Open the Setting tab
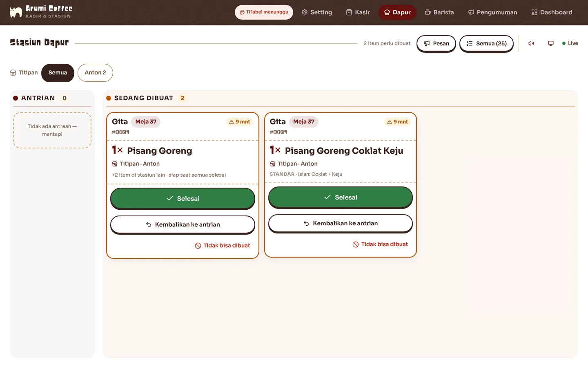The height and width of the screenshot is (368, 588). tap(317, 12)
